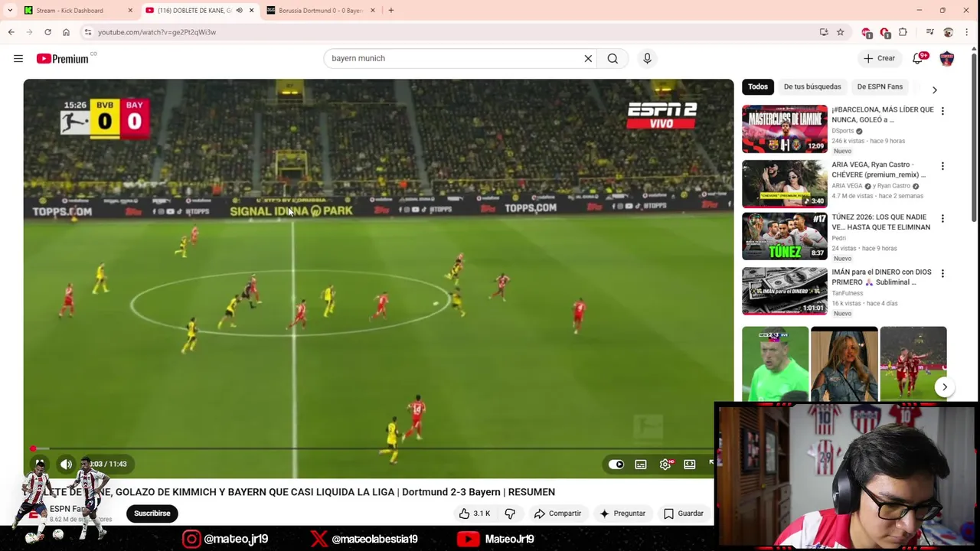Open the Barcelona masterclass video thumbnail

(x=785, y=129)
